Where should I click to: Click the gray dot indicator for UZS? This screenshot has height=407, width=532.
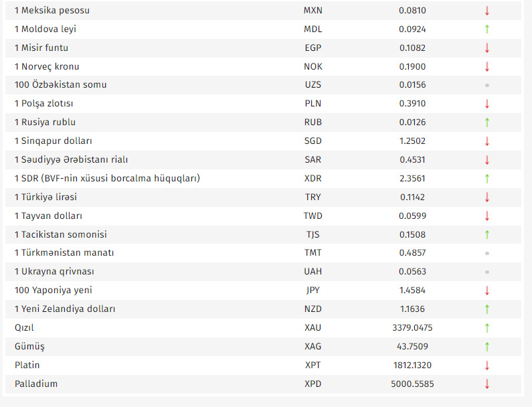pos(487,85)
